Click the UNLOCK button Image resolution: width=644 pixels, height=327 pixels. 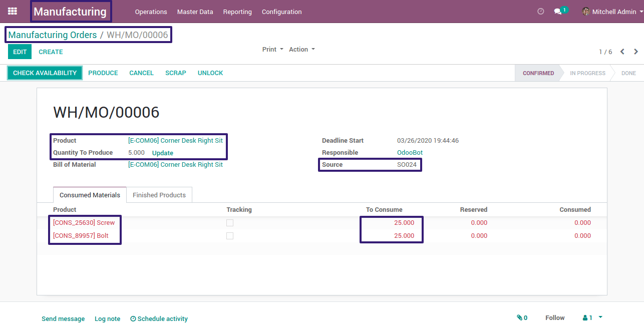click(210, 73)
